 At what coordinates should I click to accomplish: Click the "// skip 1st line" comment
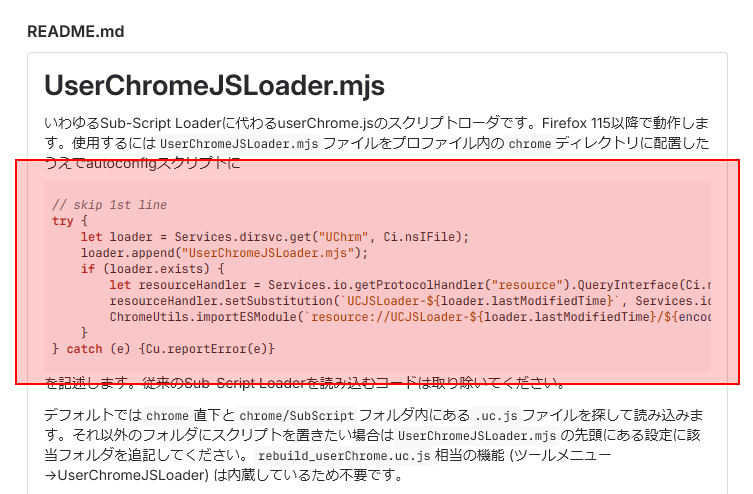[x=109, y=205]
